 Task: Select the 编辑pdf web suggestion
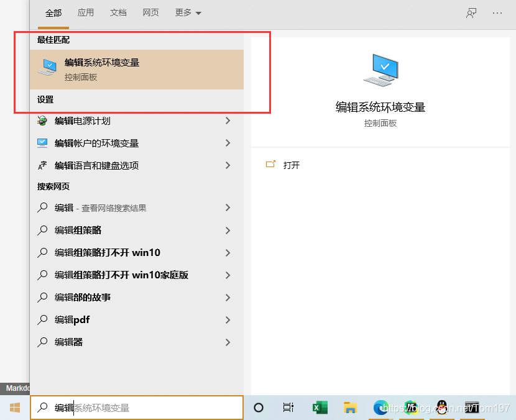click(137, 320)
